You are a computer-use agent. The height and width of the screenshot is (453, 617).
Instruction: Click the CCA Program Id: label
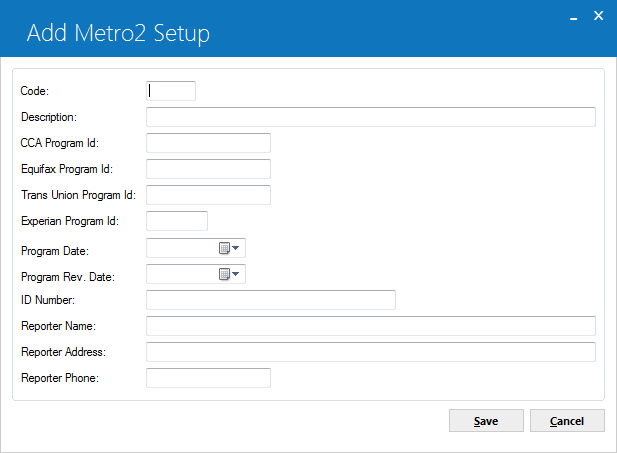coord(59,143)
